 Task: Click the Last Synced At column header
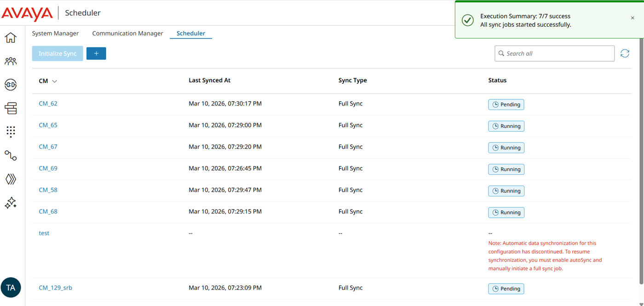tap(209, 80)
